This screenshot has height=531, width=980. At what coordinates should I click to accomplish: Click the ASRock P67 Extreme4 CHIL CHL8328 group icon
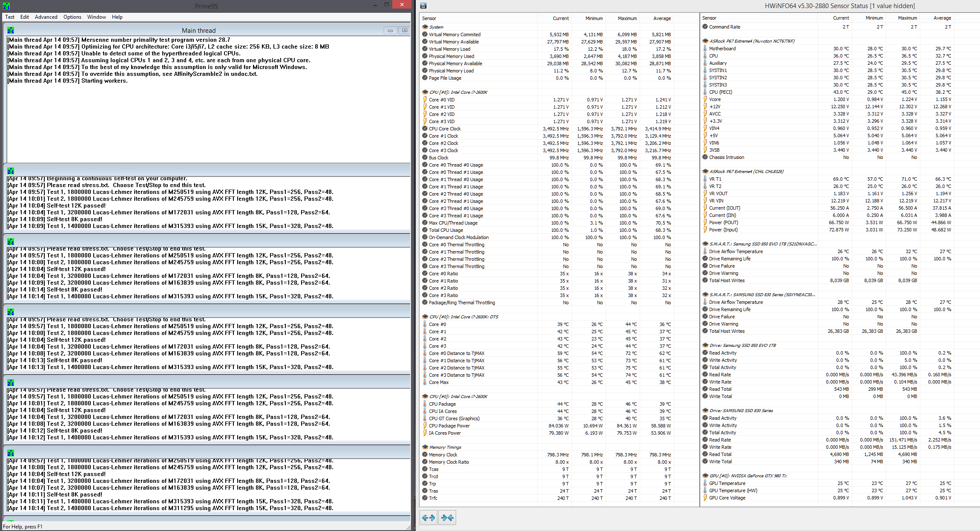click(705, 171)
